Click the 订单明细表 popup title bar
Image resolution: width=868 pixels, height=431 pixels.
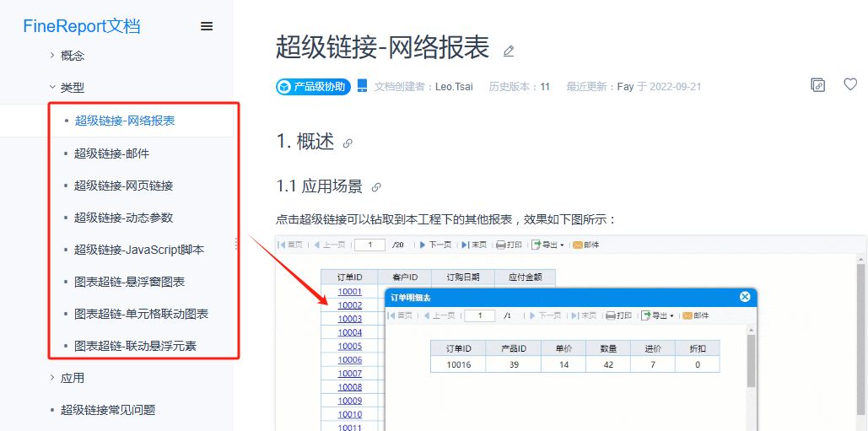(x=571, y=298)
